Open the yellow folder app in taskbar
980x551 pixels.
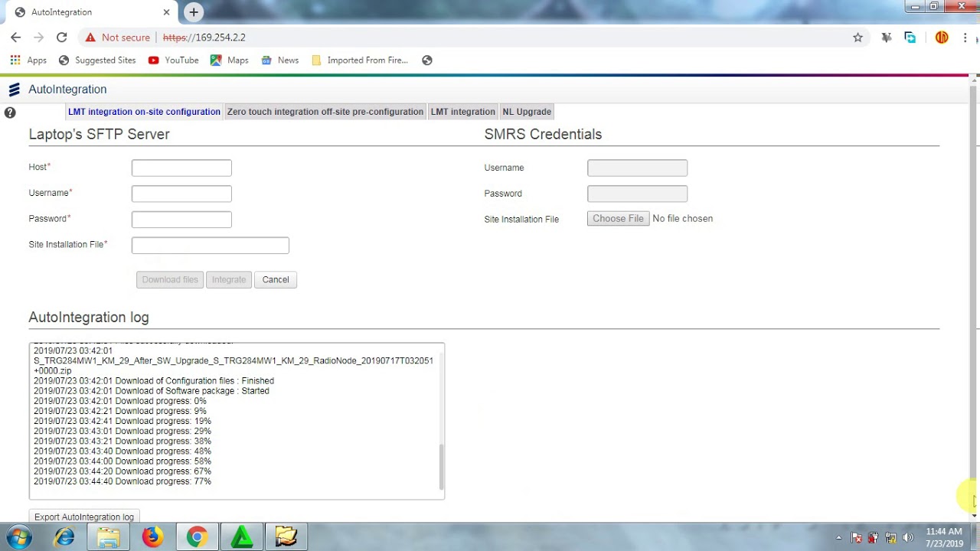pyautogui.click(x=286, y=537)
